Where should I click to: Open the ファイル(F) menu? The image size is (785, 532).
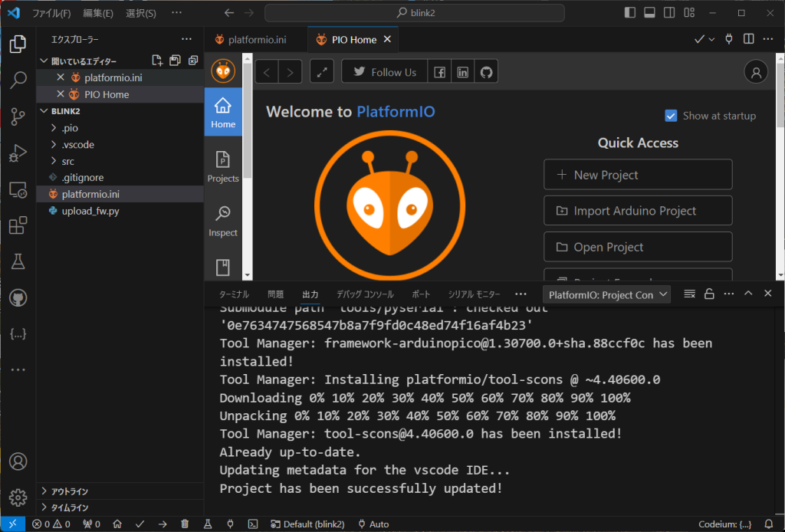click(51, 13)
